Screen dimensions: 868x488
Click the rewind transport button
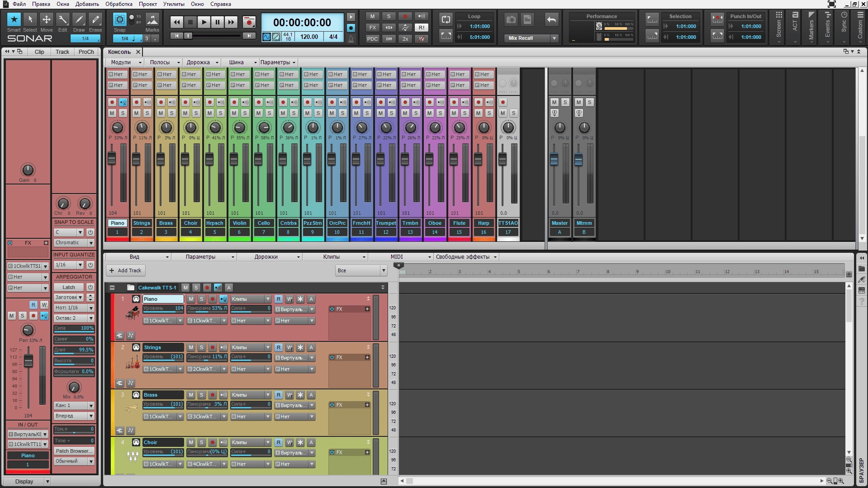click(x=177, y=22)
